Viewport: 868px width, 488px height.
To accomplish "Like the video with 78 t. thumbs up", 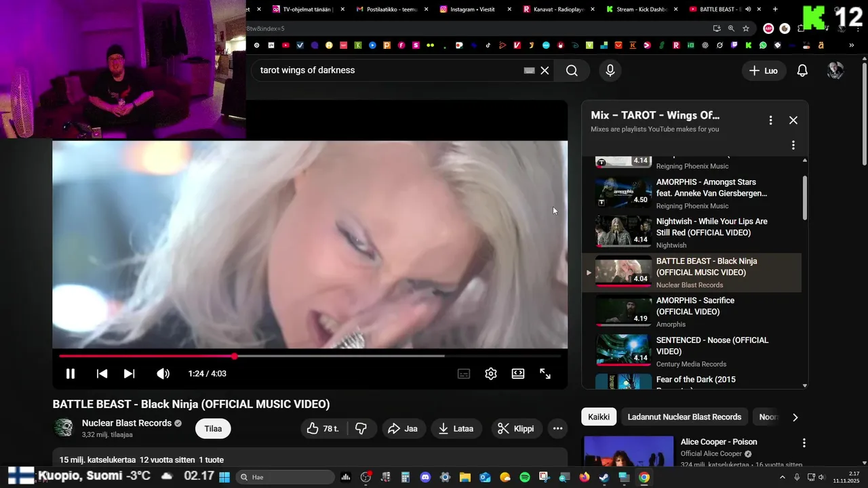I will (x=323, y=428).
